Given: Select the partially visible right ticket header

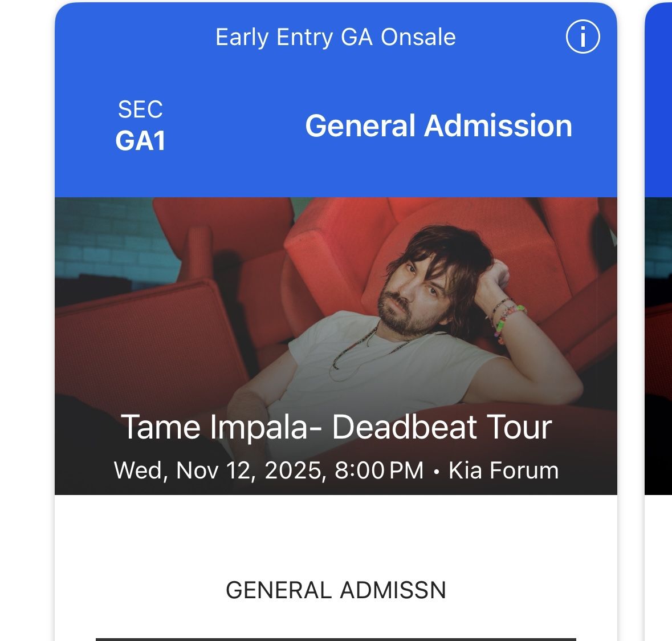Looking at the screenshot, I should (x=661, y=97).
